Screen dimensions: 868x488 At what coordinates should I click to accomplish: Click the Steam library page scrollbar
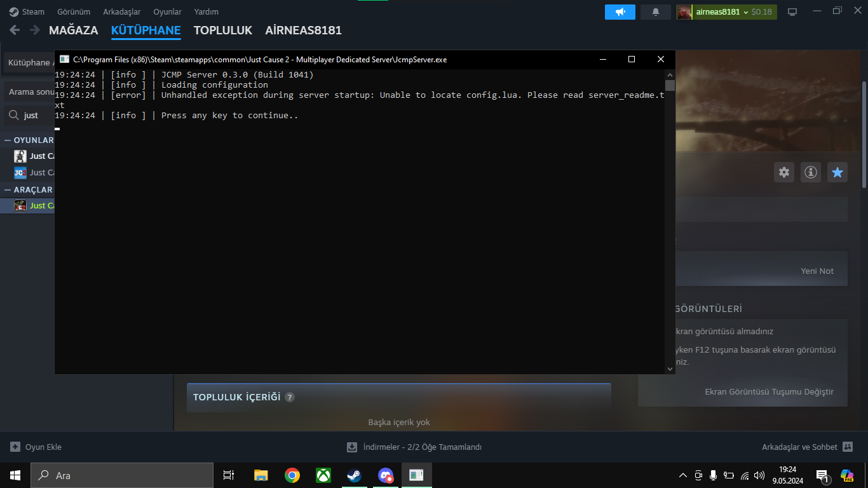(x=864, y=133)
